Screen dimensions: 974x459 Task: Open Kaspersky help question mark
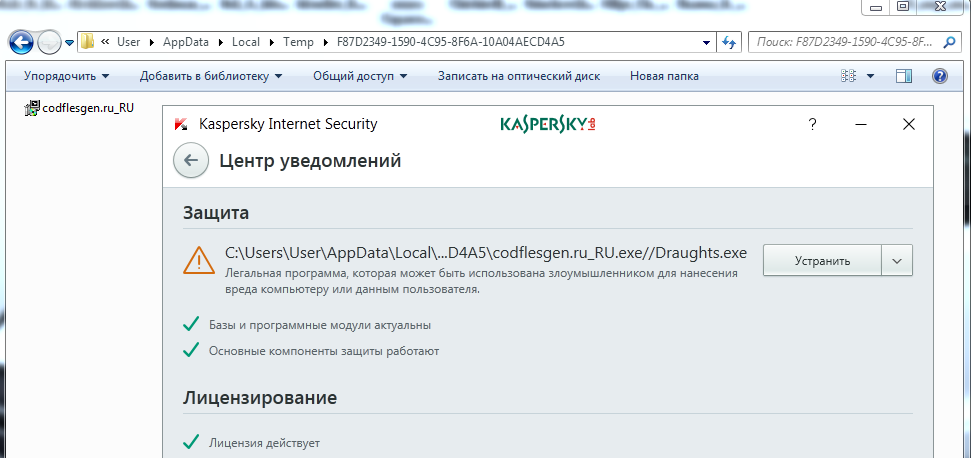point(812,125)
